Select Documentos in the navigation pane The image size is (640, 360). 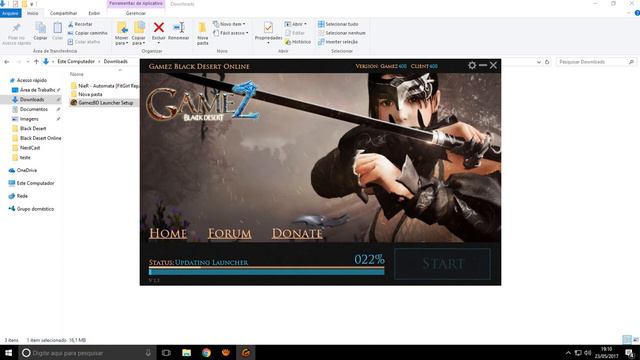pos(33,109)
